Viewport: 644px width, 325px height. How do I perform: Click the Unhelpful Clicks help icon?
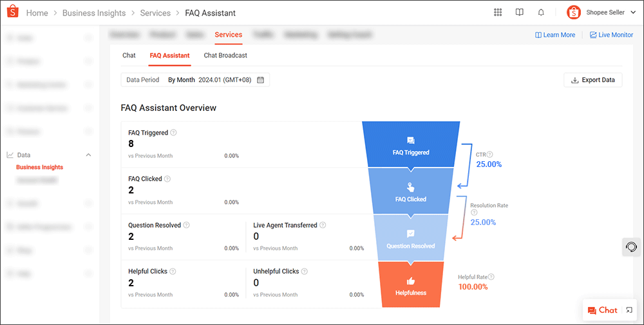pos(305,271)
